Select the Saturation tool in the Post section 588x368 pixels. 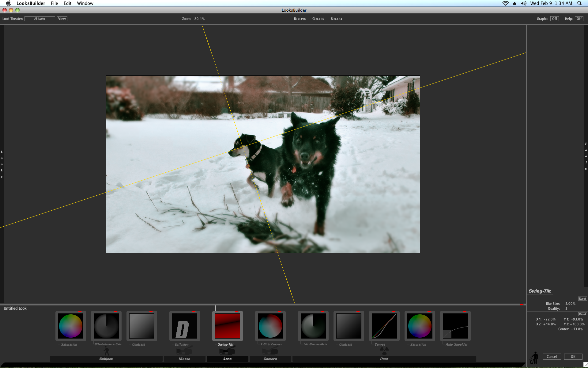pos(420,326)
